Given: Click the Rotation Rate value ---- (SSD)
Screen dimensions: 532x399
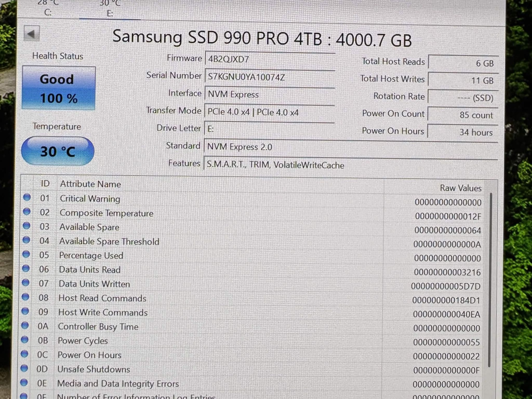Looking at the screenshot, I should 463,98.
